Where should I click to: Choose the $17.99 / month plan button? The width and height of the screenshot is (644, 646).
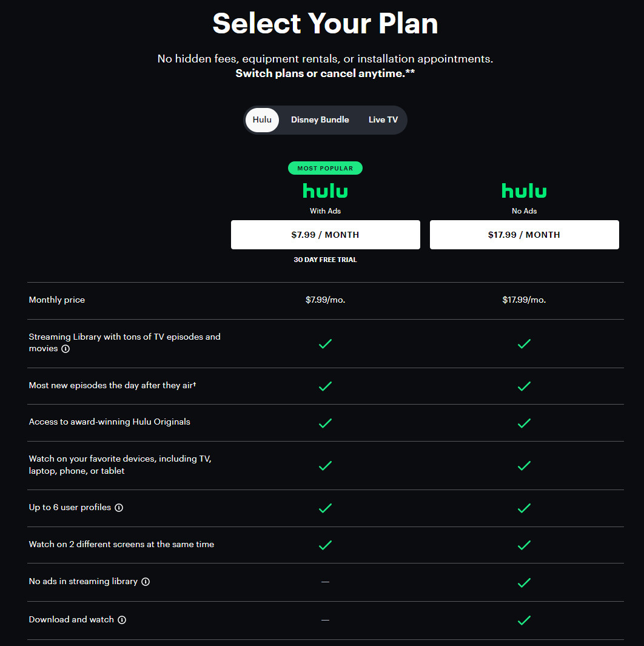click(524, 235)
